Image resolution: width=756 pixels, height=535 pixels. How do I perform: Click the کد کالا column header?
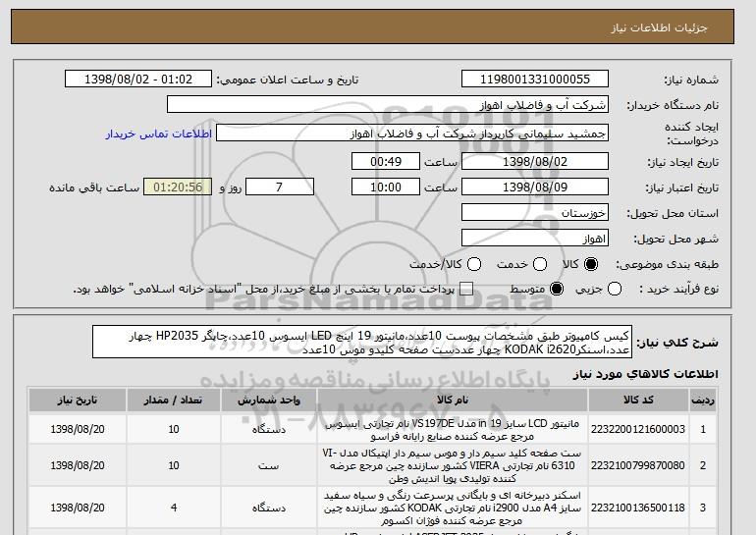click(638, 401)
